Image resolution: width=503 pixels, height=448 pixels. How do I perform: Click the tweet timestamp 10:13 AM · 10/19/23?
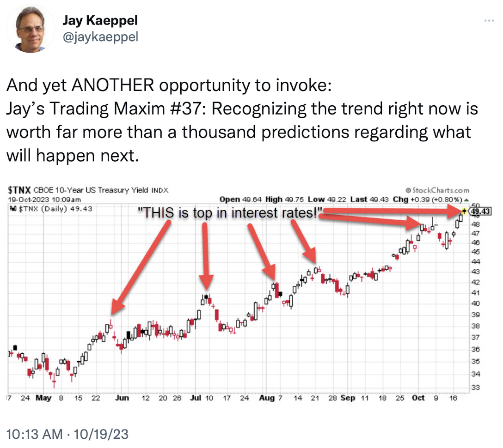pyautogui.click(x=67, y=434)
